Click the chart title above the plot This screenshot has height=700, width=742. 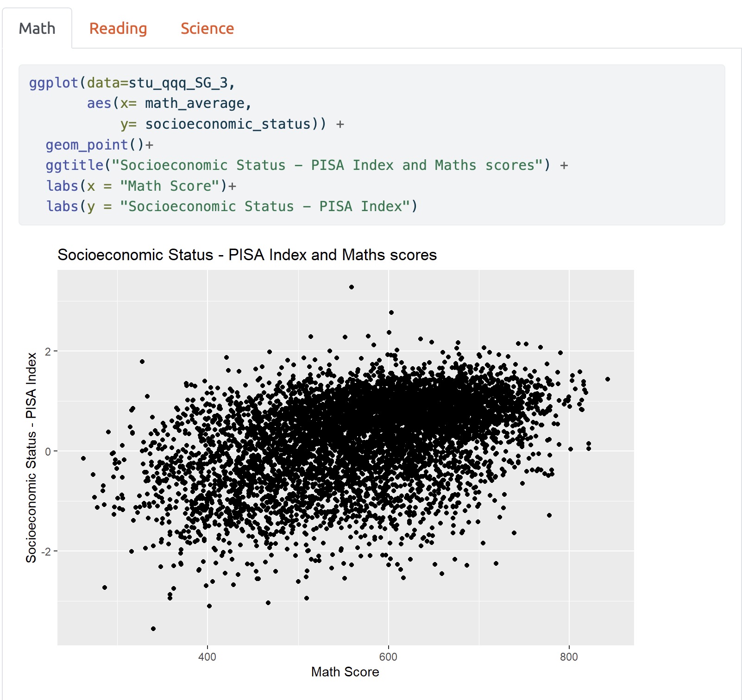pyautogui.click(x=247, y=255)
